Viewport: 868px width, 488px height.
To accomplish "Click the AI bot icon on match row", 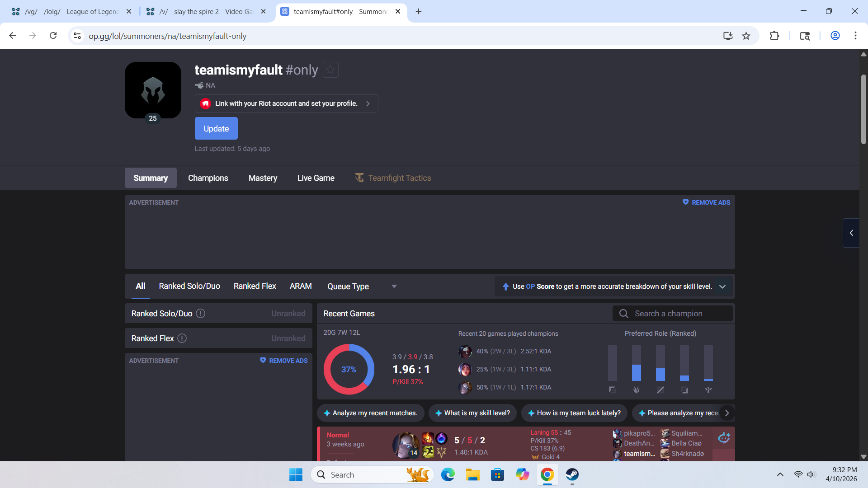I will [724, 438].
